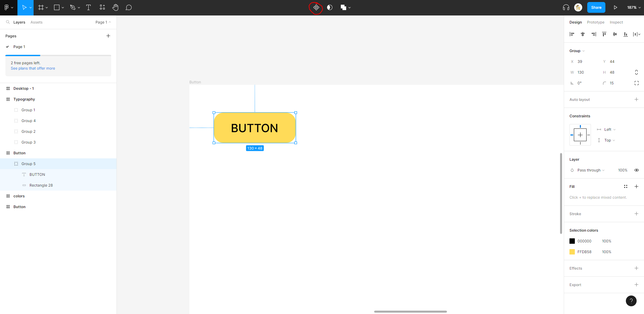Click the Distribute spacing icon
This screenshot has width=644, height=314.
click(635, 34)
